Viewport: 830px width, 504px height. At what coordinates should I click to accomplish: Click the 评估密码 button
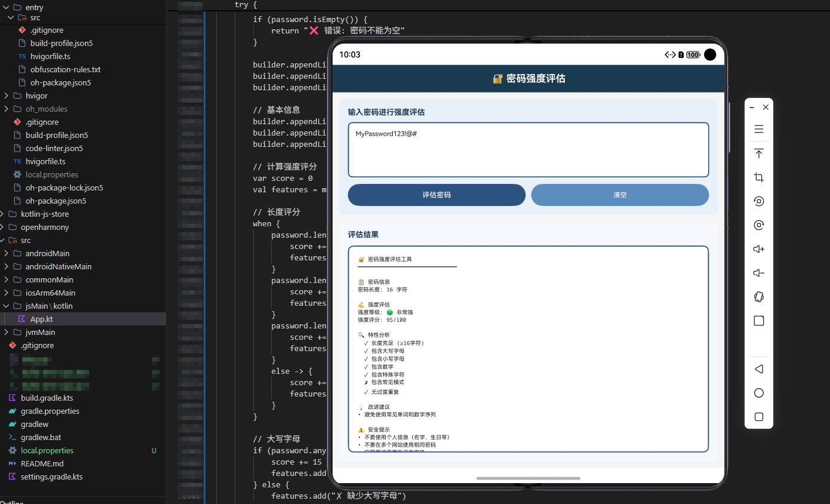436,195
